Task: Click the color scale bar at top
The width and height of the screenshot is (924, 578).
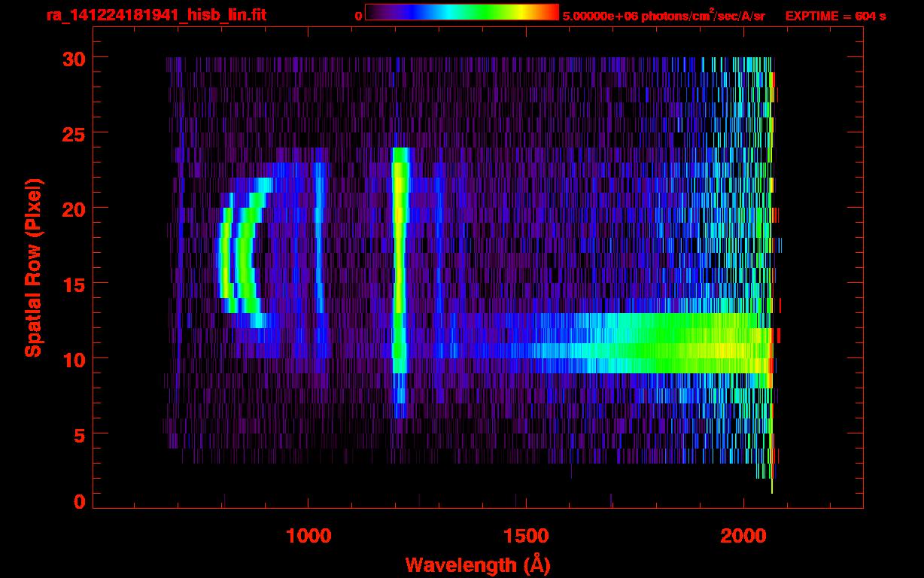Action: pyautogui.click(x=462, y=12)
